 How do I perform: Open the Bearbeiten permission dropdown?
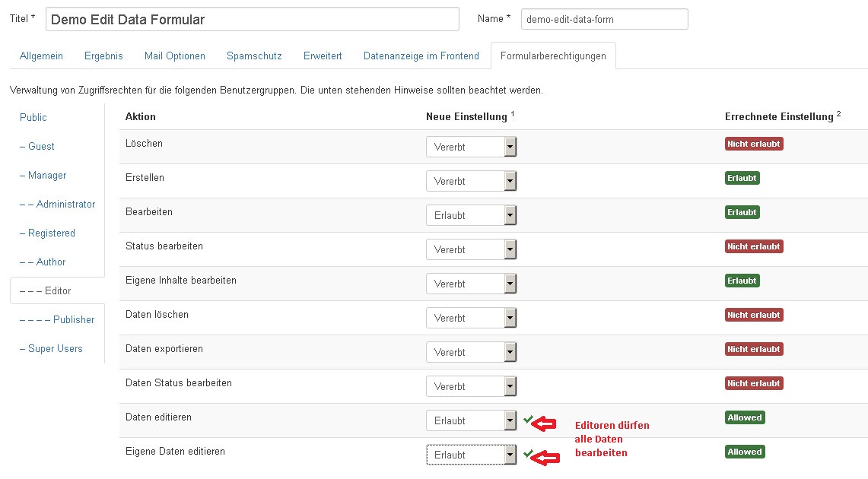471,215
